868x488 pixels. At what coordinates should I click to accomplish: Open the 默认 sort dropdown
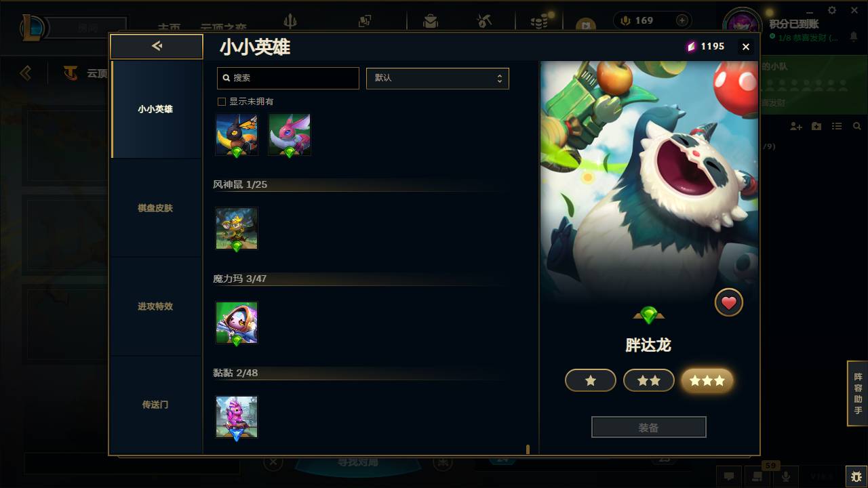437,78
